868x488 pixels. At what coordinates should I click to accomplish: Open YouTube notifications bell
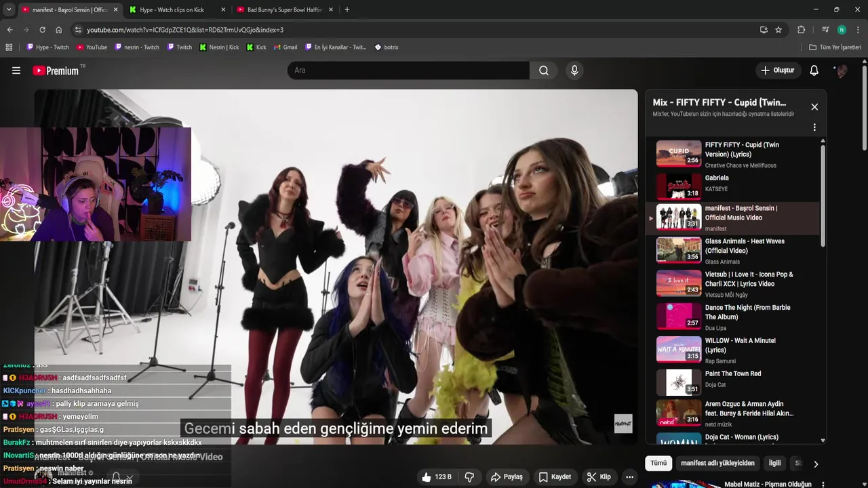tap(814, 70)
